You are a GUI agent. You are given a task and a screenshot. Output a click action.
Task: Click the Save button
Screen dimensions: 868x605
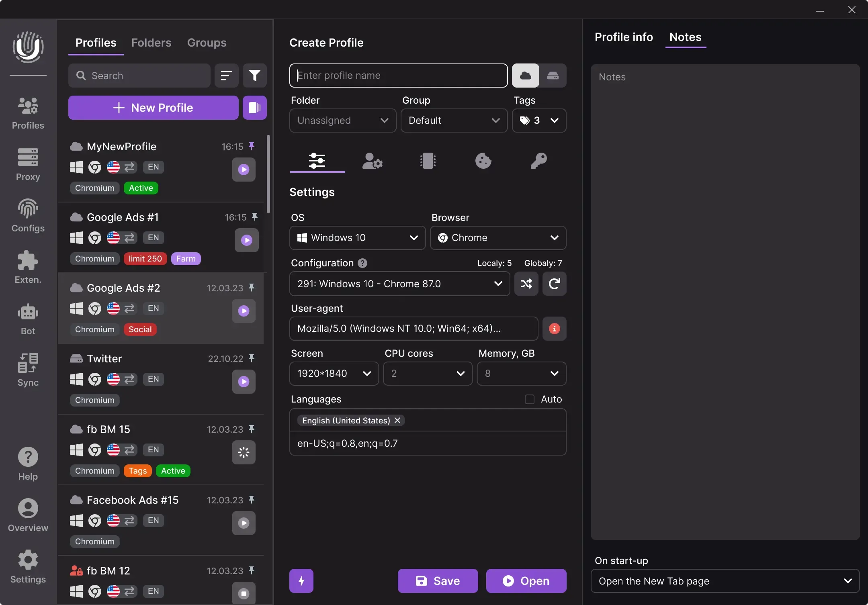(x=438, y=581)
